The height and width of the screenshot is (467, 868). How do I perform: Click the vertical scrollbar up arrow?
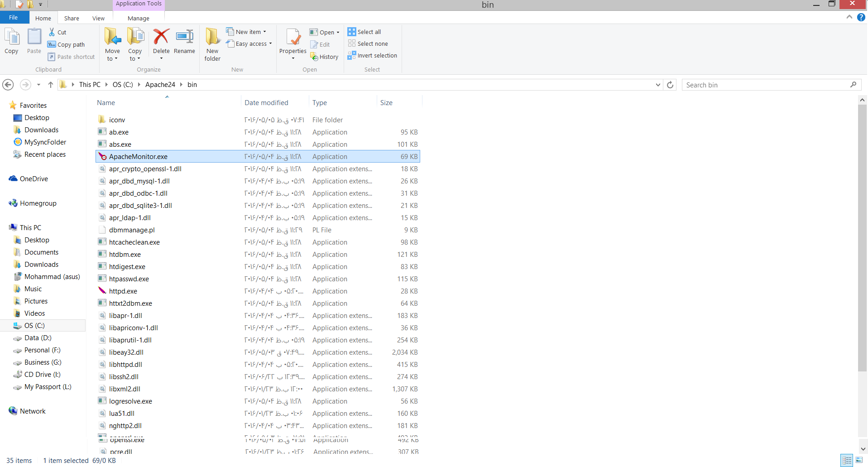tap(862, 100)
